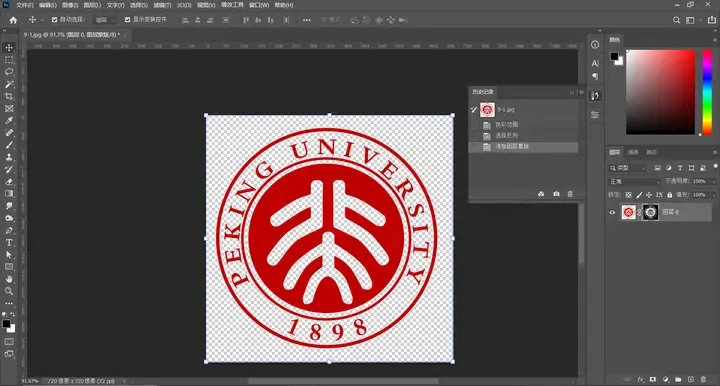Toggle shape layer filter in Layers panel

point(692,168)
